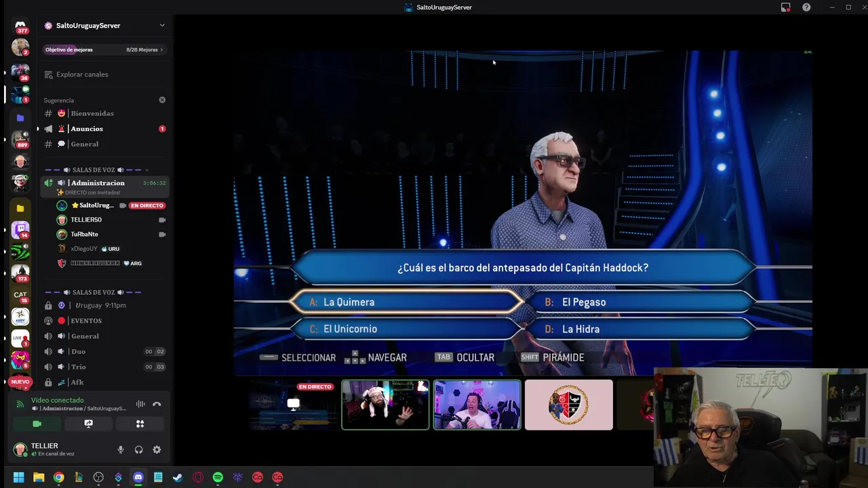Click the EN DIRECTO badge in voice list
The image size is (868, 488).
pyautogui.click(x=147, y=205)
